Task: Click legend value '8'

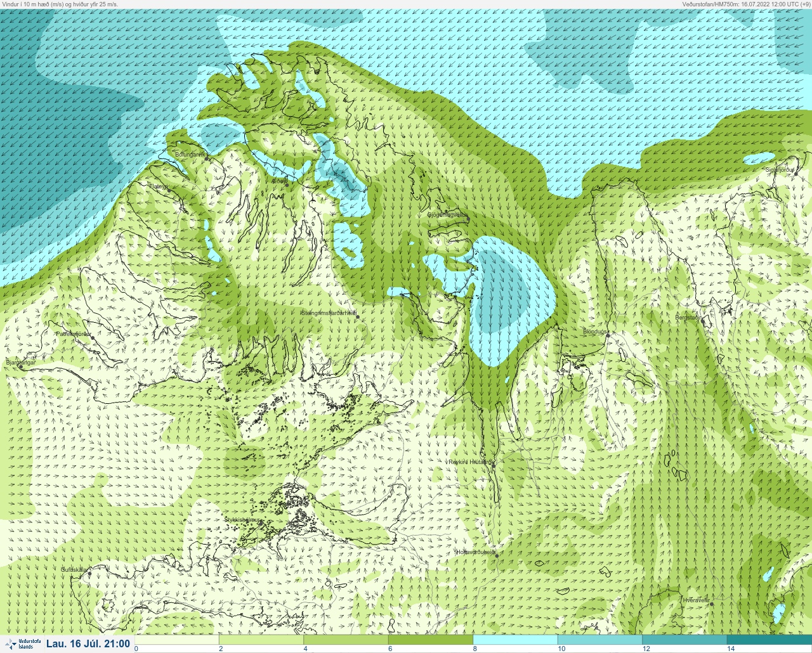Action: tap(475, 649)
